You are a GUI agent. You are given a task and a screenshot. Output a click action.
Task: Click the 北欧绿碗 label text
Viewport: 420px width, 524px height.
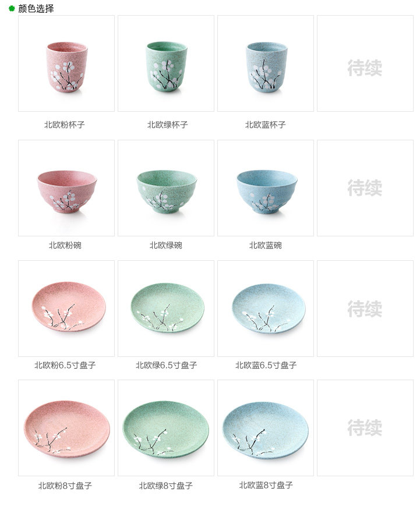(x=166, y=245)
